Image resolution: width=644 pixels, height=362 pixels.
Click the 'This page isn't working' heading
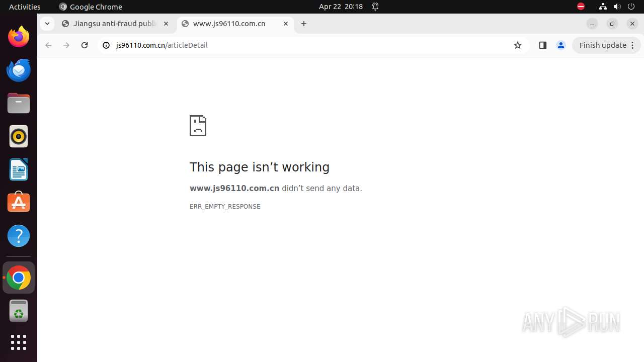[260, 167]
